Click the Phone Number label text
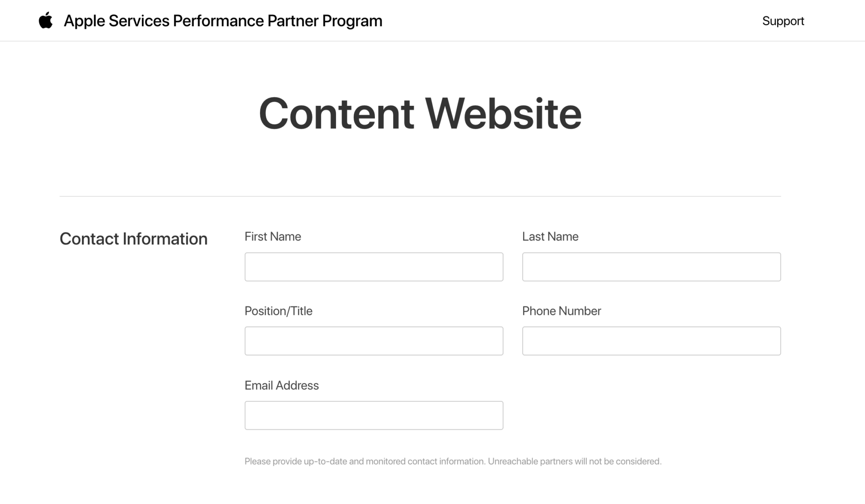Screen dimensions: 865x504 tap(561, 311)
